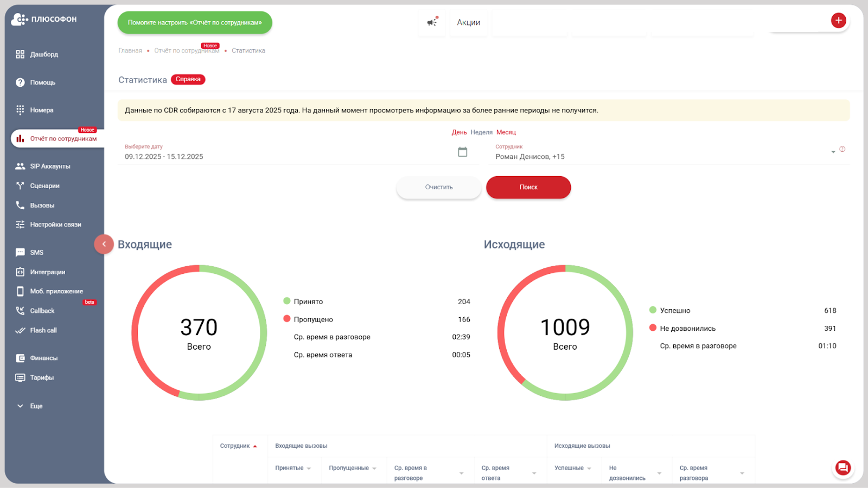This screenshot has height=488, width=868.
Task: Open the Сценарии section
Action: [x=44, y=185]
